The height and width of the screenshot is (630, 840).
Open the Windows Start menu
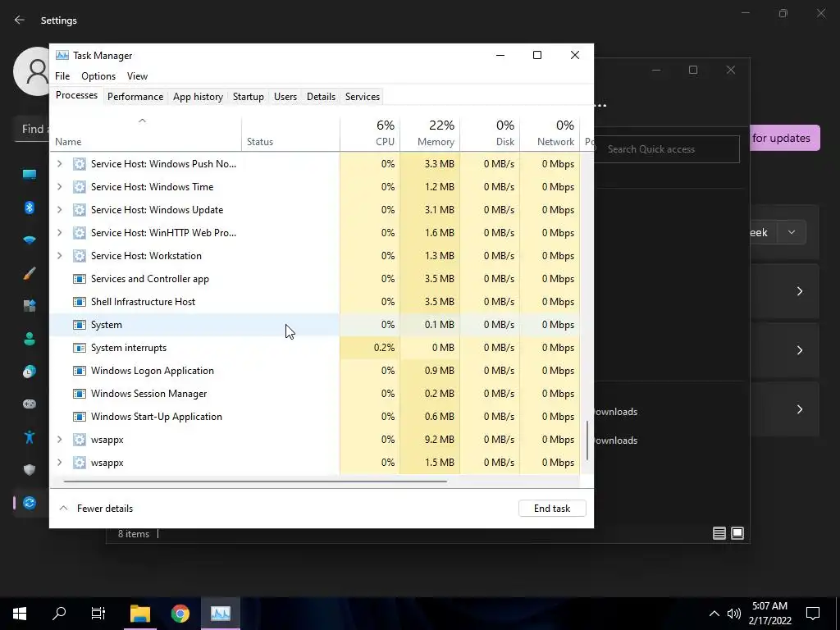tap(20, 614)
